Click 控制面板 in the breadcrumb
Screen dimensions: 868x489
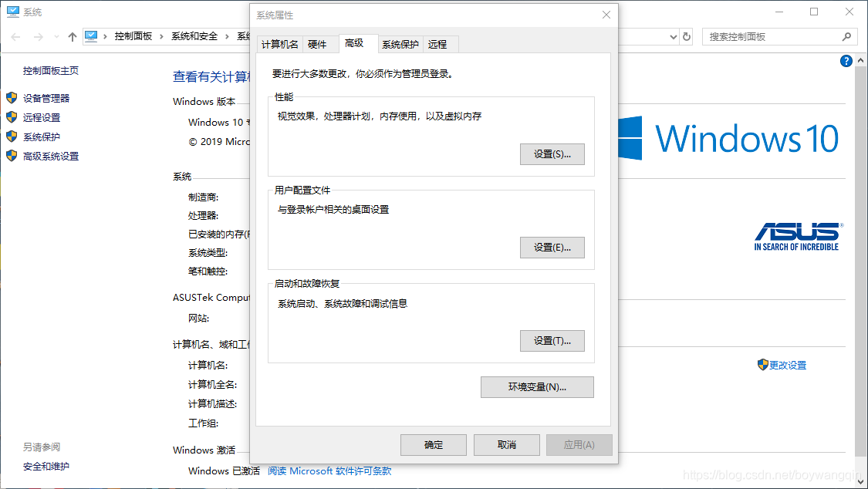click(133, 36)
